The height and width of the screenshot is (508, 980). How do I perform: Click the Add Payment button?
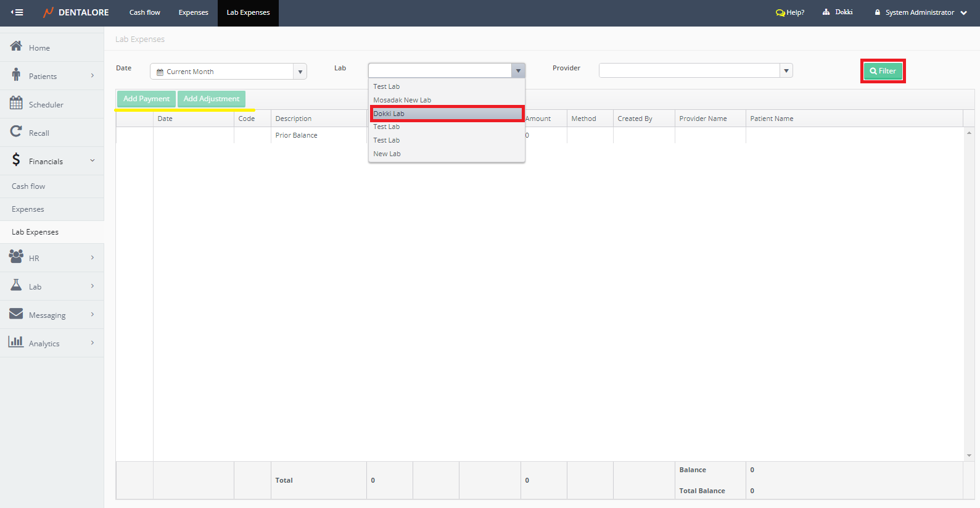pos(146,99)
